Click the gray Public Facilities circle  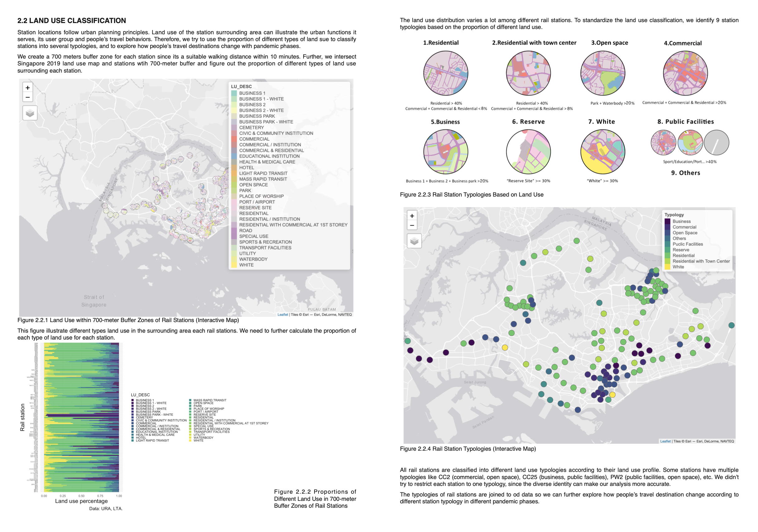(x=717, y=143)
